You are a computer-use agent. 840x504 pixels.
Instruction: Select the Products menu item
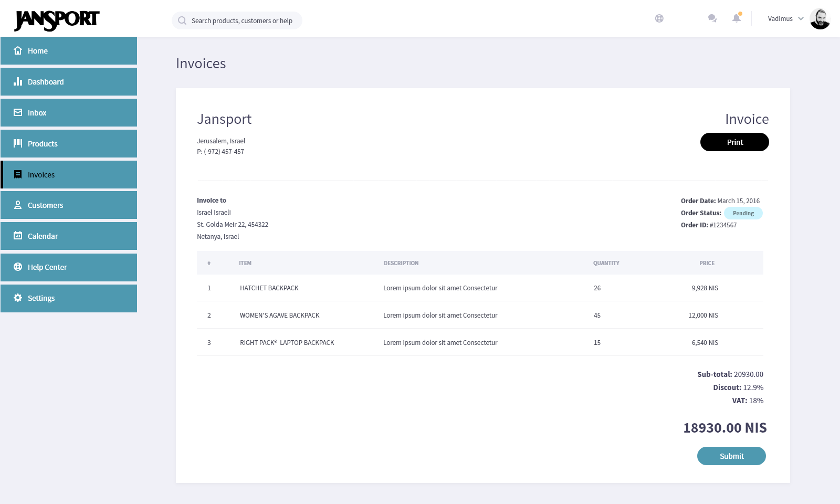pos(69,143)
